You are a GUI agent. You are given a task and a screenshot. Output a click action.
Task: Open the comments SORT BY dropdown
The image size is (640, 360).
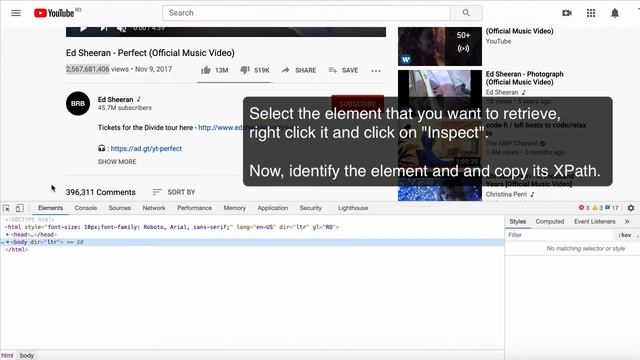point(174,192)
